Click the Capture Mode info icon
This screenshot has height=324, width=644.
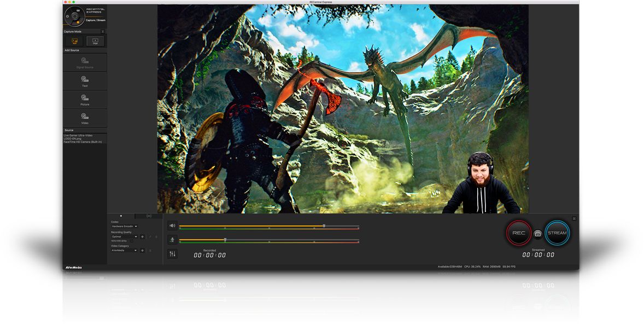coord(102,32)
